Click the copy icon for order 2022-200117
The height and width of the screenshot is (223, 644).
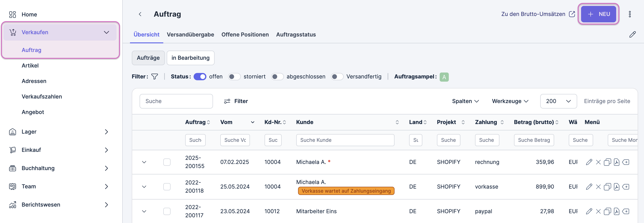tap(607, 211)
